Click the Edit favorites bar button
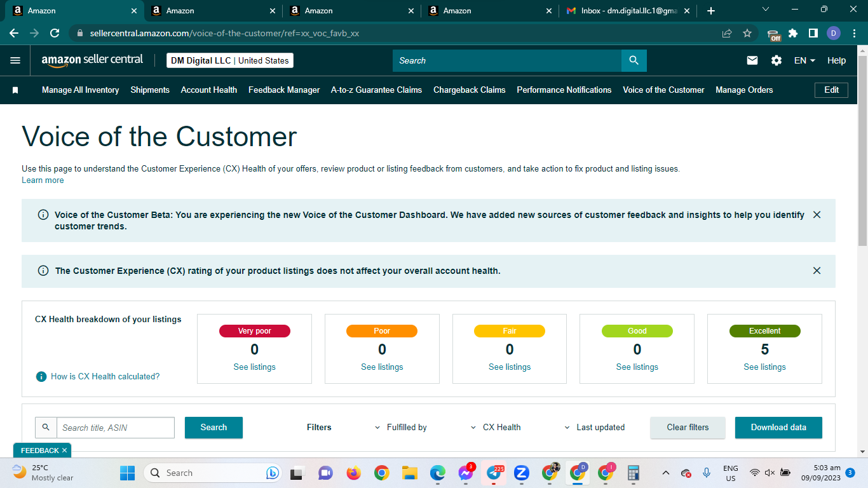This screenshot has width=868, height=488. [x=831, y=90]
